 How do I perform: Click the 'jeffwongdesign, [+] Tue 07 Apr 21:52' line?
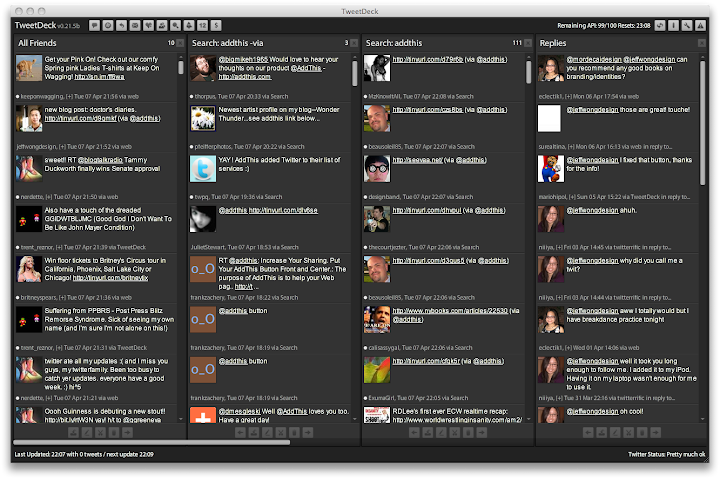[x=74, y=147]
